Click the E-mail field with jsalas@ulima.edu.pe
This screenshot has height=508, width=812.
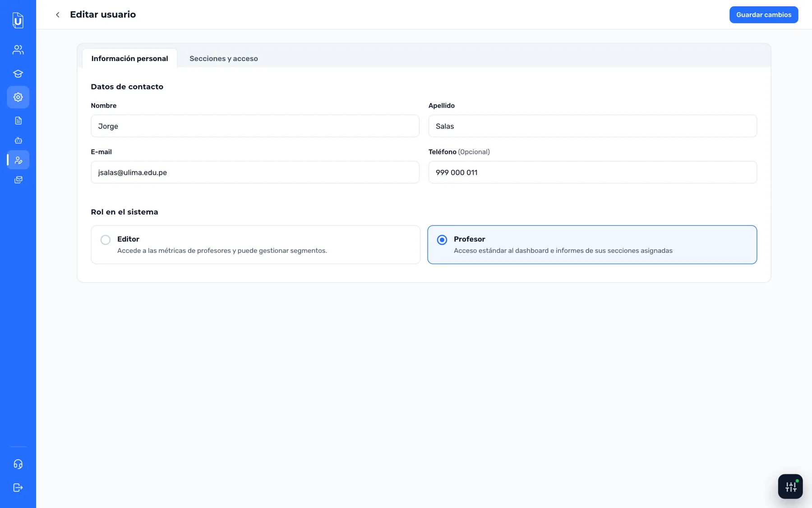[x=255, y=172]
